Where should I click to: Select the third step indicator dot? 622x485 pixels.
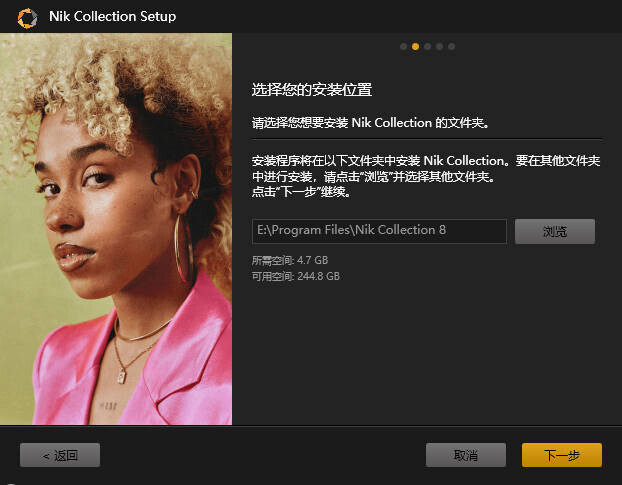click(428, 46)
